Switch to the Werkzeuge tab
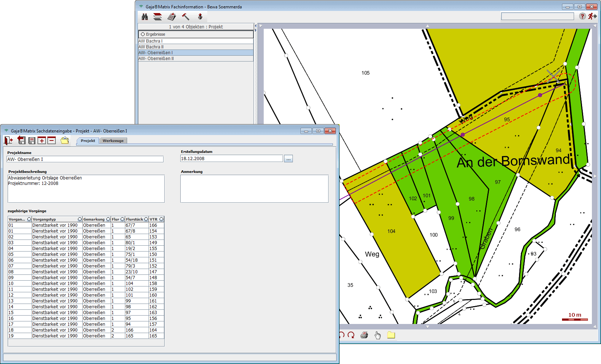 click(x=113, y=141)
